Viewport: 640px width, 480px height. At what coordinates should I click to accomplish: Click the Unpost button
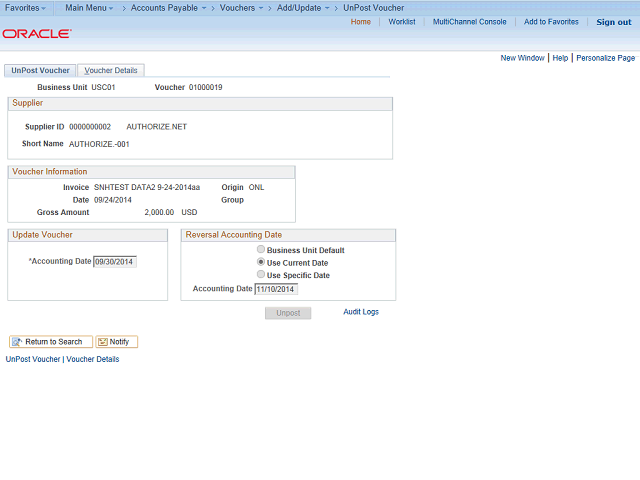288,313
